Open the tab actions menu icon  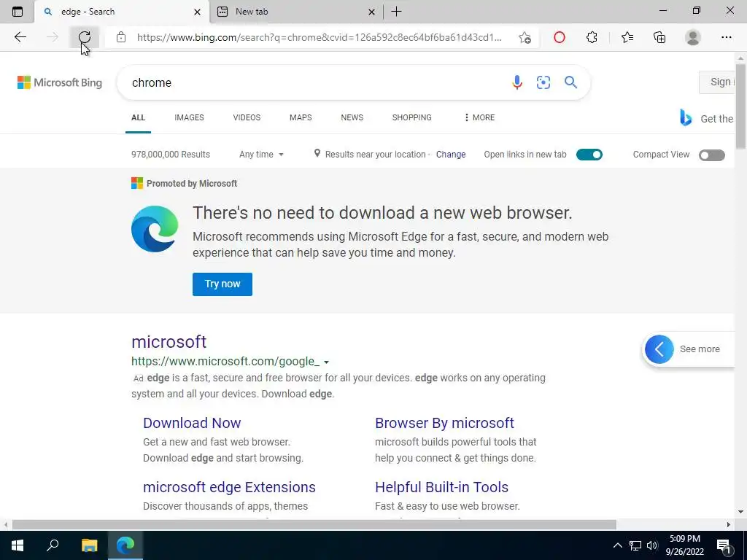coord(18,12)
